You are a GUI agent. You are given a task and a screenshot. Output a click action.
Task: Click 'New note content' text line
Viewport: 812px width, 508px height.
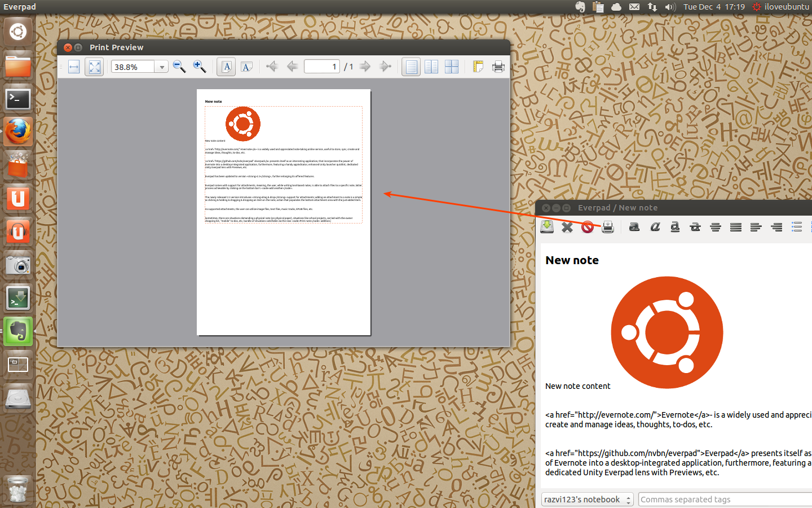pos(577,386)
